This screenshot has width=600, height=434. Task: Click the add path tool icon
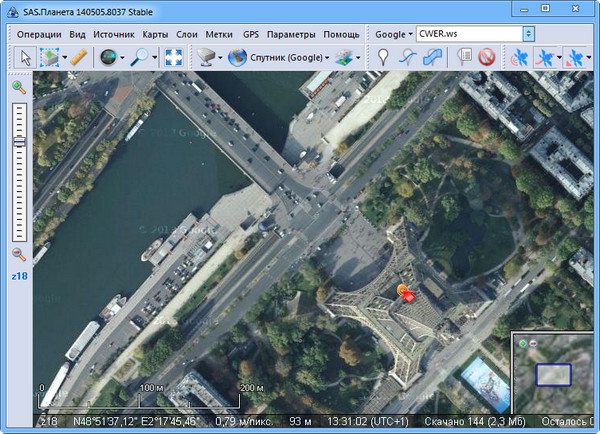[x=407, y=57]
